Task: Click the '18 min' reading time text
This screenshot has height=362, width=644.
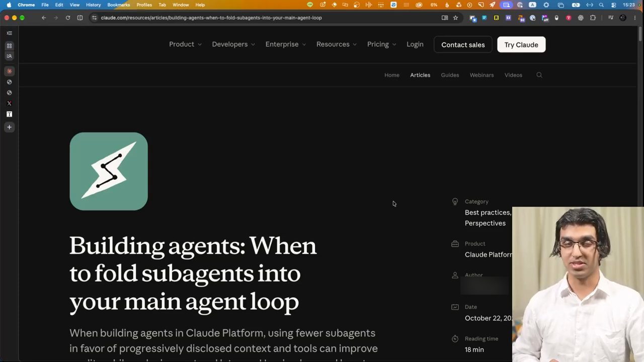Action: pyautogui.click(x=474, y=349)
